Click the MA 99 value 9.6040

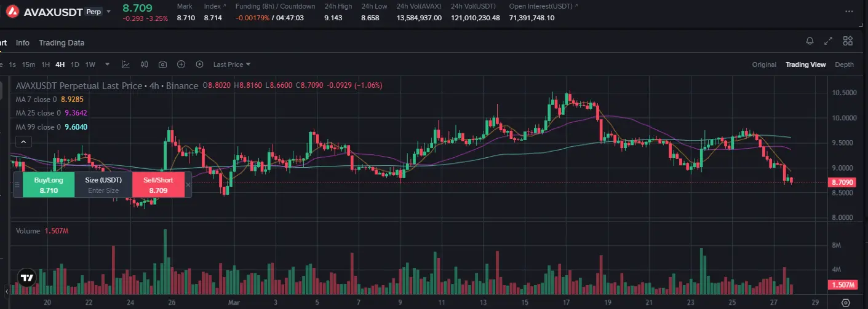tap(76, 127)
